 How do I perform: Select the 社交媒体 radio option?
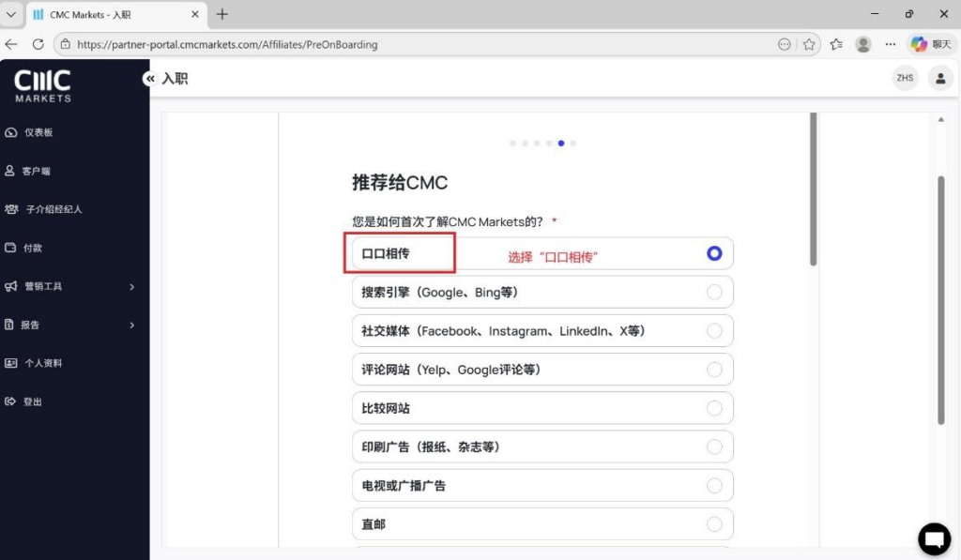click(714, 331)
